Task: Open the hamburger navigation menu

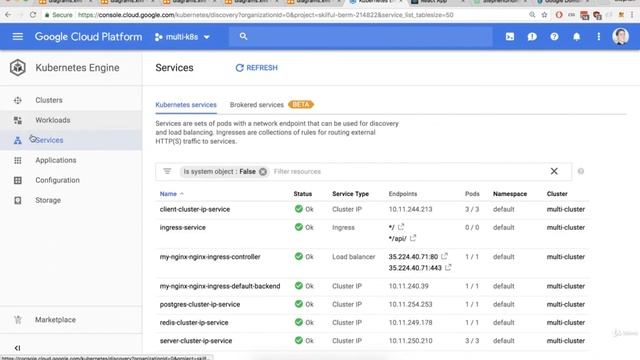Action: tap(18, 37)
